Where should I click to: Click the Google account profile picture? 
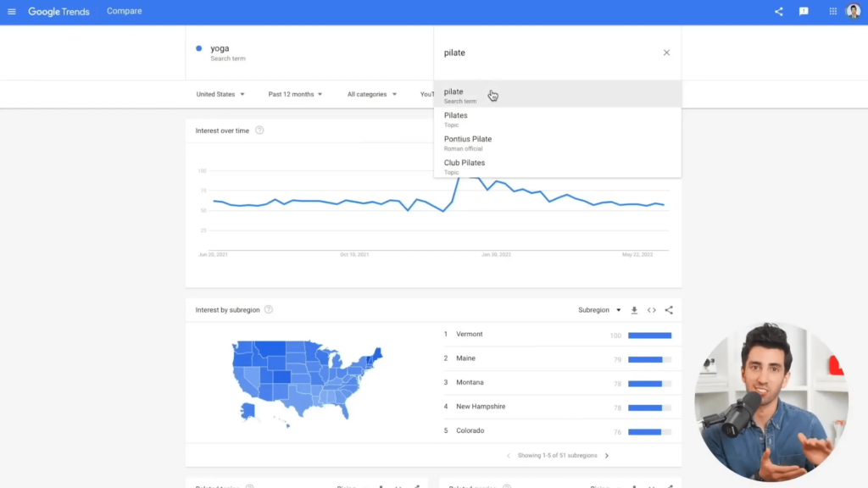[x=854, y=12]
